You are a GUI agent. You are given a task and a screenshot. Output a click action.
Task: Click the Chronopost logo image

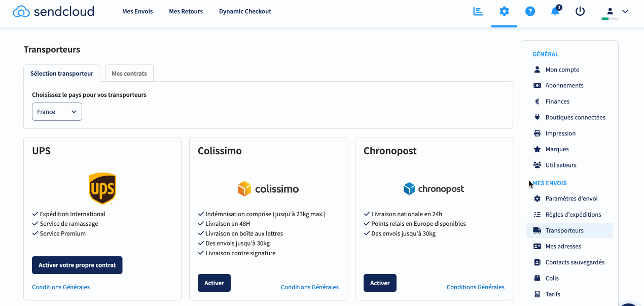(x=434, y=189)
